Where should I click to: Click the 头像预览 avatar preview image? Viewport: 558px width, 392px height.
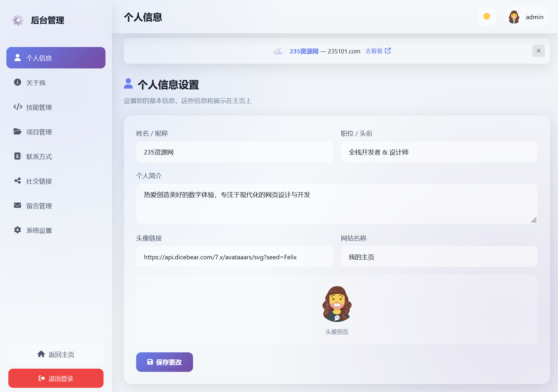(x=337, y=304)
